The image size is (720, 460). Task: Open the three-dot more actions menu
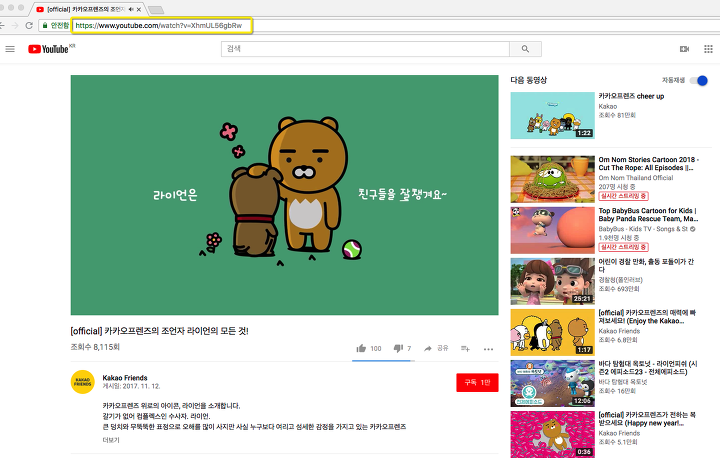[488, 349]
